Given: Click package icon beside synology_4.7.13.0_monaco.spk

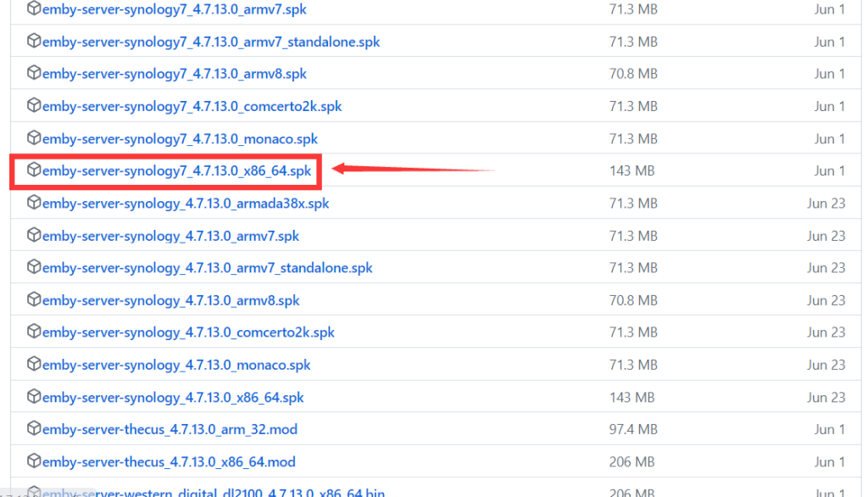Looking at the screenshot, I should [34, 364].
